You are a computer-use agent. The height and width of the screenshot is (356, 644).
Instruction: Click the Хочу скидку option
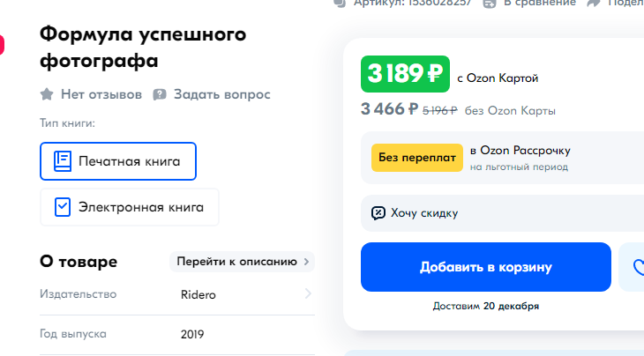pyautogui.click(x=424, y=212)
